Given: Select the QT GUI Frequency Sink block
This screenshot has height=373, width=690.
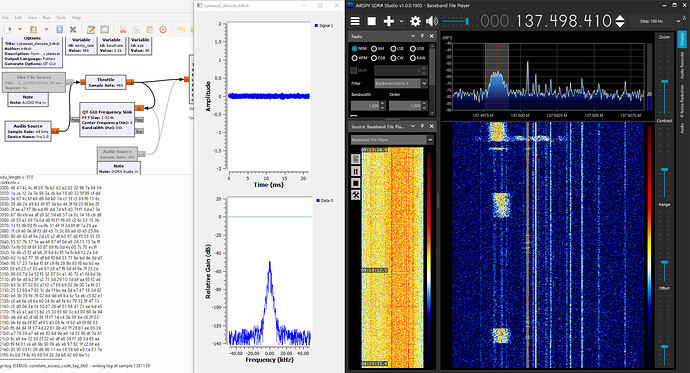Looking at the screenshot, I should [107, 120].
